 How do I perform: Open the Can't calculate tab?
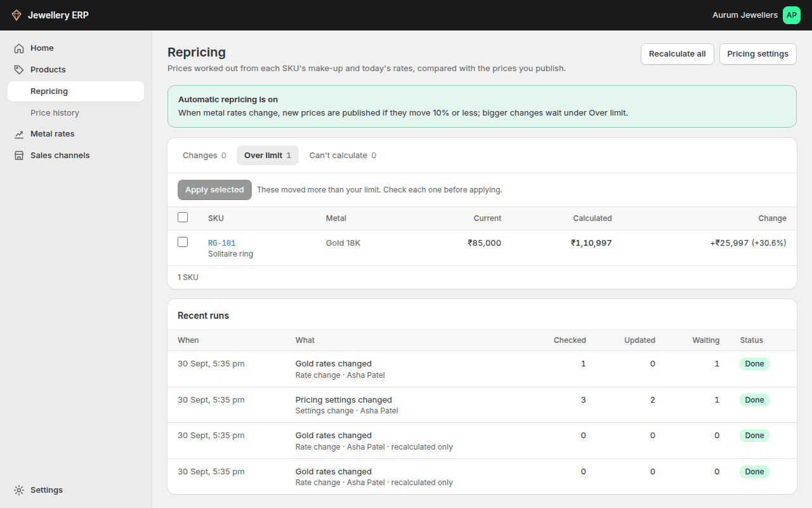tap(343, 156)
